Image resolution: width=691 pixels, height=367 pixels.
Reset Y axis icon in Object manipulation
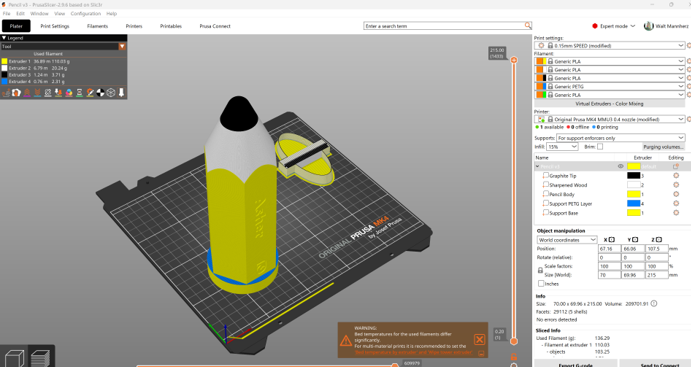tap(635, 240)
